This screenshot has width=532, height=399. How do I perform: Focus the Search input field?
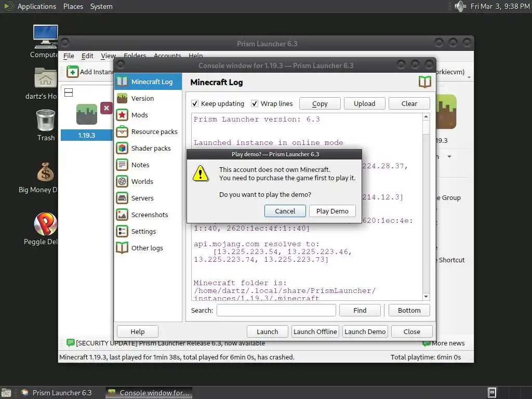tap(276, 310)
